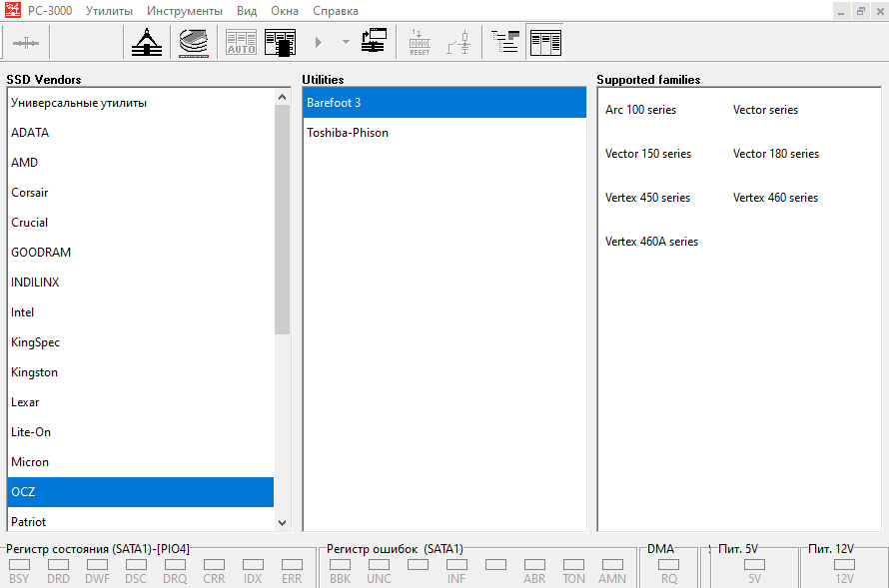The image size is (889, 588).
Task: Select Lite-On vendor
Action: 141,432
